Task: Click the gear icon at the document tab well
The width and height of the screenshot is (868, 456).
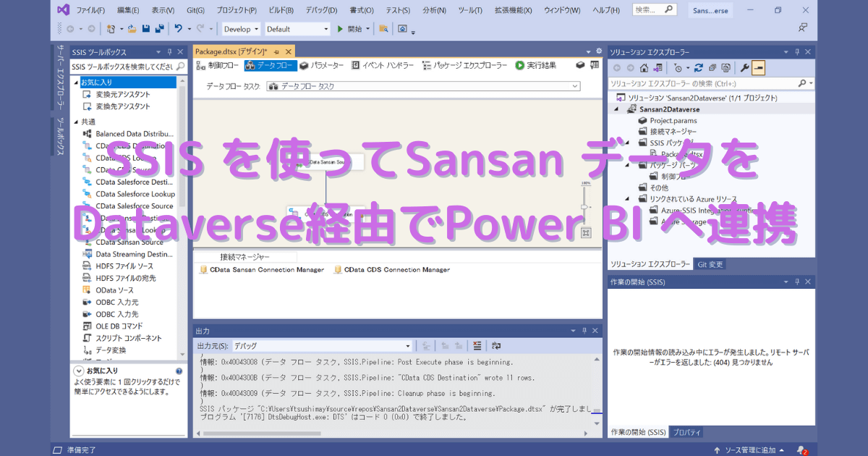Action: [599, 51]
